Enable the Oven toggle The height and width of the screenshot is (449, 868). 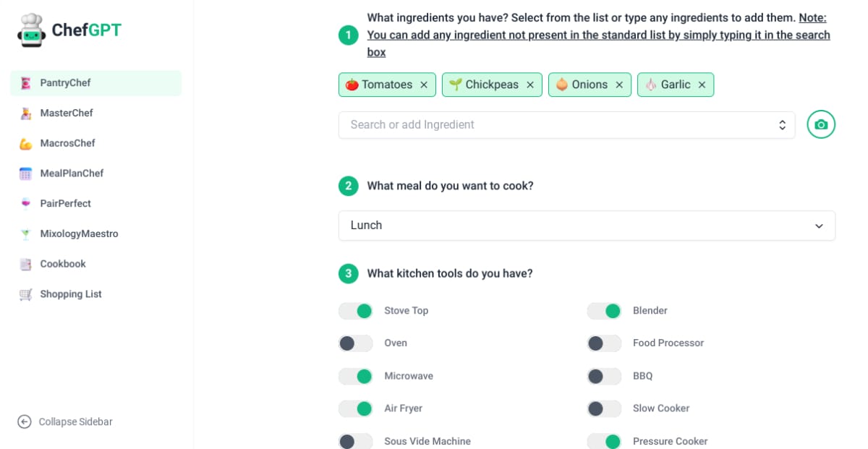(x=355, y=343)
